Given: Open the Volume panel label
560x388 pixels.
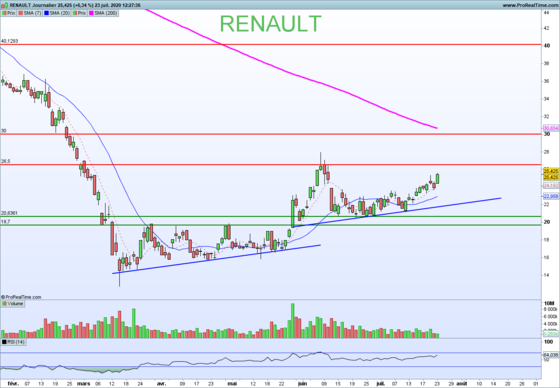Looking at the screenshot, I should [13, 304].
